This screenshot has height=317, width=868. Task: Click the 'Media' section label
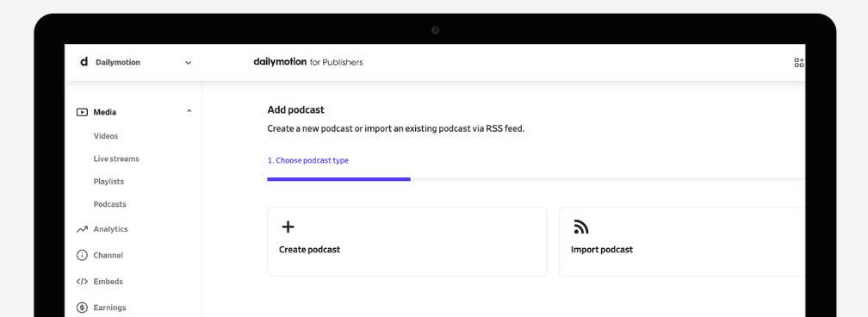click(105, 112)
